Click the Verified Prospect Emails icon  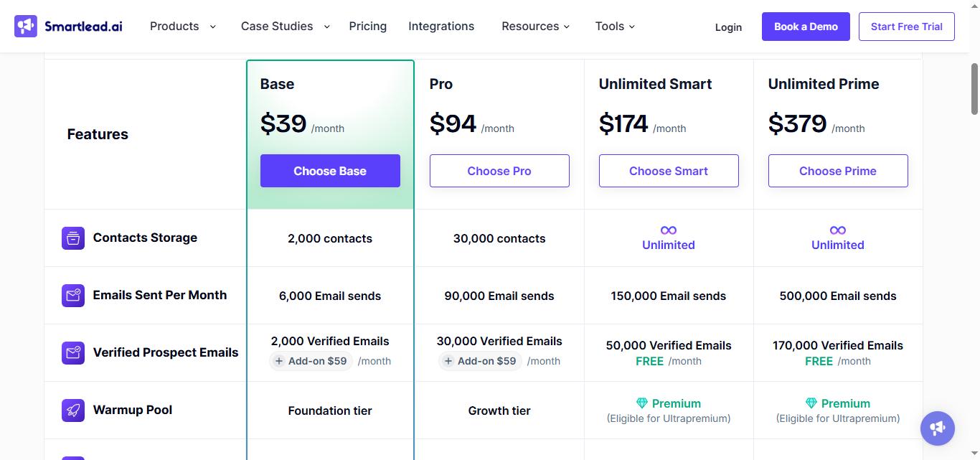[x=72, y=352]
